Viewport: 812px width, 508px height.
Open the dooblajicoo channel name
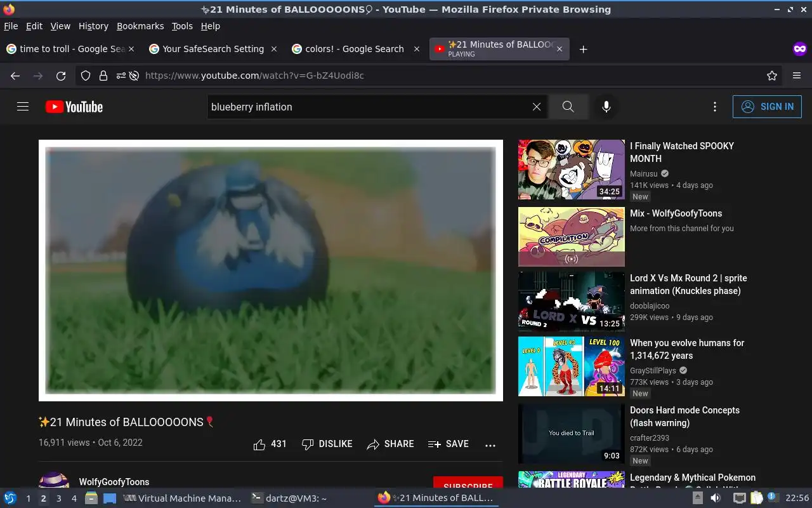tap(650, 306)
